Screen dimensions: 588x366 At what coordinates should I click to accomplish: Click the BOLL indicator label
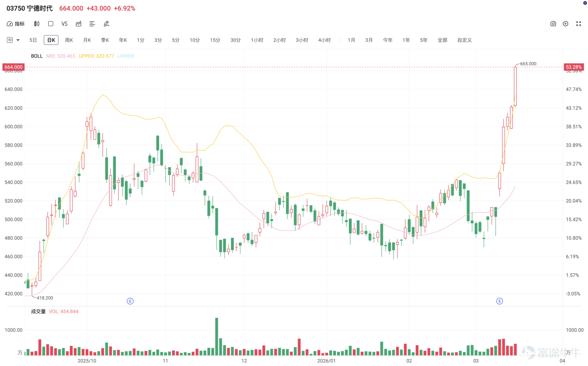point(37,56)
